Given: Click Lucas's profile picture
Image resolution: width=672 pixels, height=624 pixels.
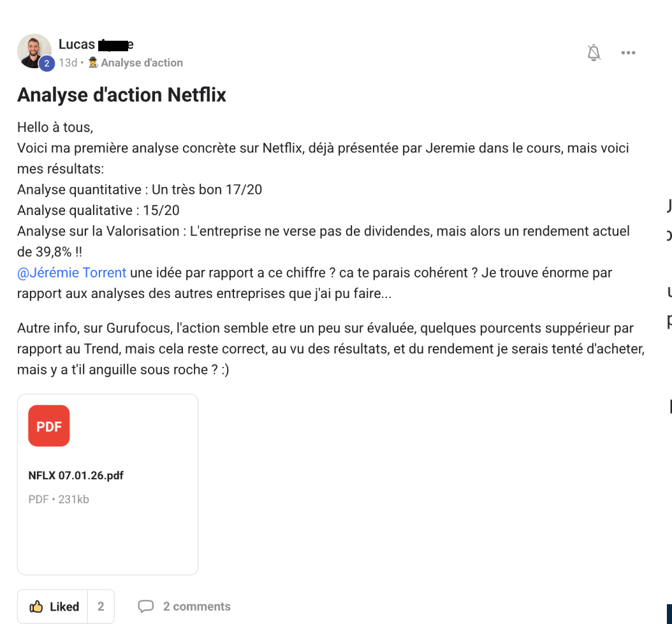Looking at the screenshot, I should [x=34, y=50].
